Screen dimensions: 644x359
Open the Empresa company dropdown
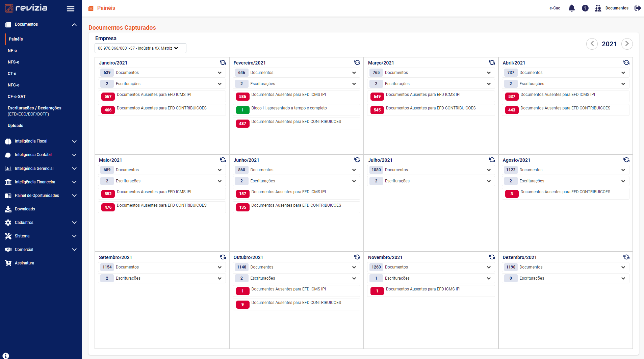coord(140,48)
